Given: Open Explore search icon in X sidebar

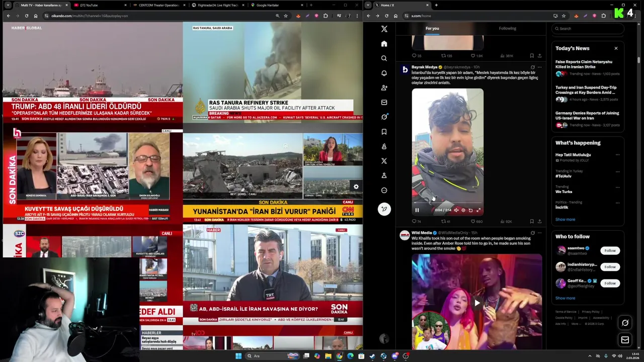Looking at the screenshot, I should pos(384,58).
